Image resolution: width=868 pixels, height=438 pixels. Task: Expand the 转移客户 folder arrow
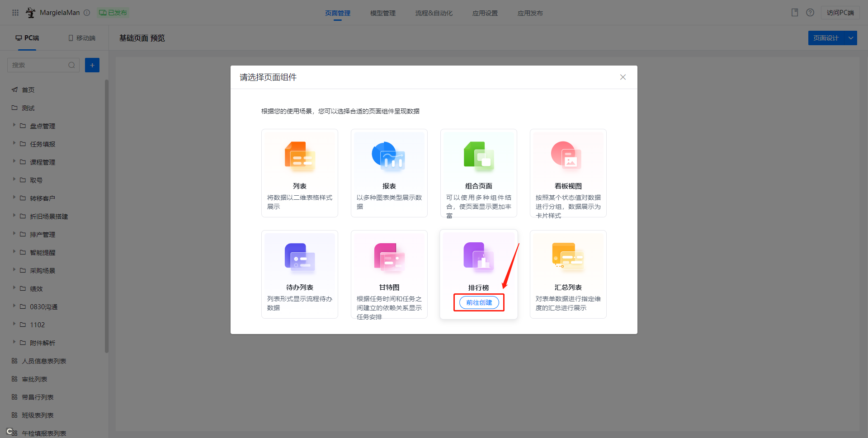(14, 198)
